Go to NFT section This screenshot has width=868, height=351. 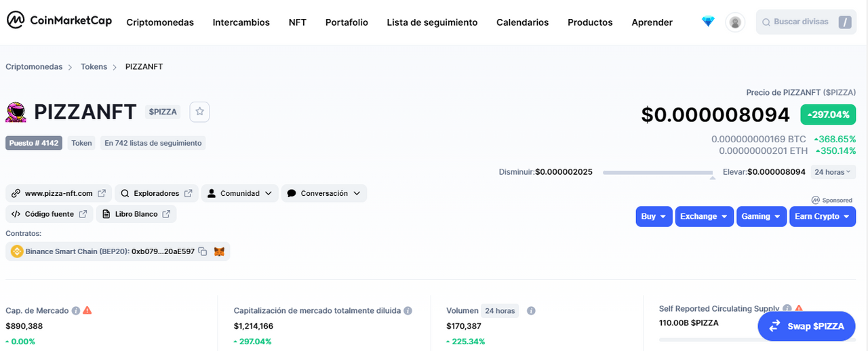[297, 22]
